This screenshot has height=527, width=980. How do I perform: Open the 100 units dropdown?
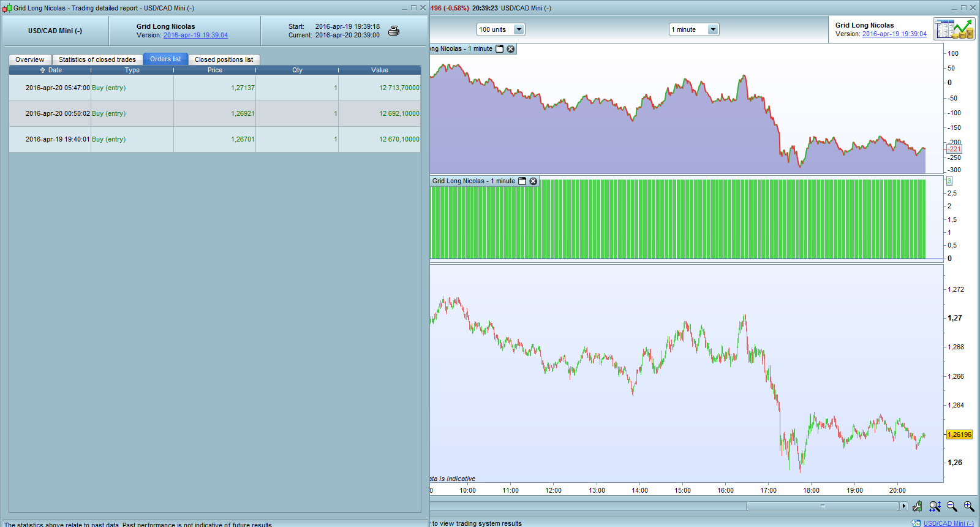point(519,29)
